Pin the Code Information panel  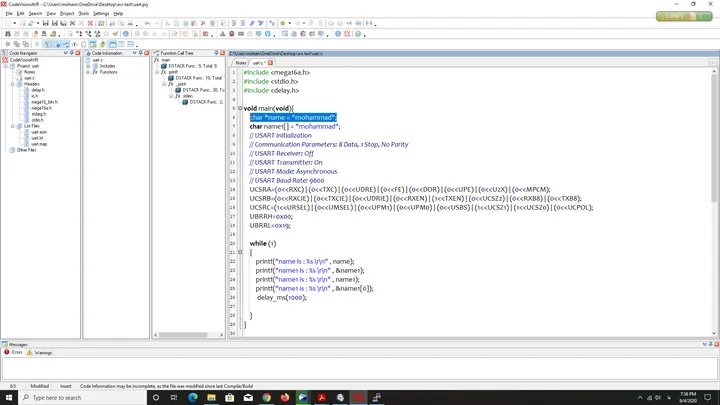pyautogui.click(x=141, y=53)
